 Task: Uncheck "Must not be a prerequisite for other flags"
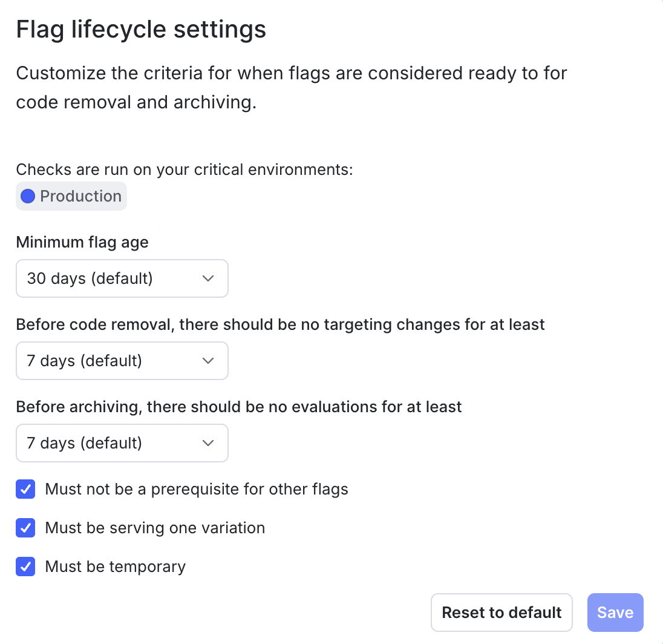coord(25,489)
